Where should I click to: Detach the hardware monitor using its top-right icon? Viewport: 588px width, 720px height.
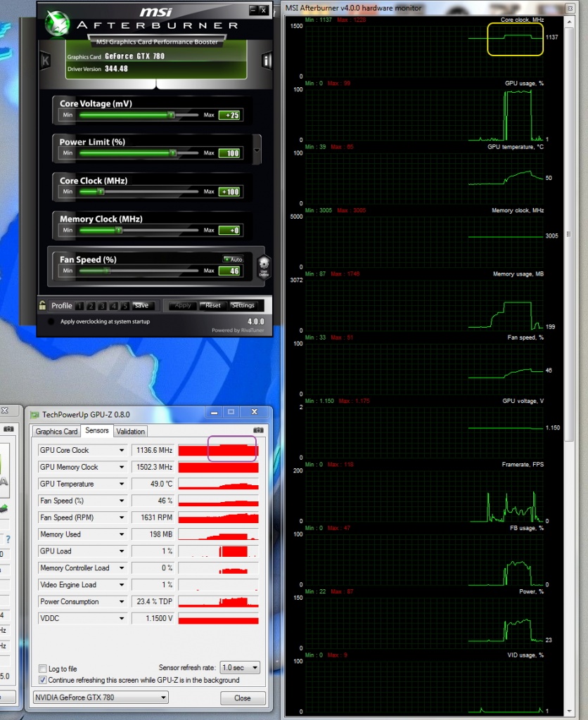570,8
